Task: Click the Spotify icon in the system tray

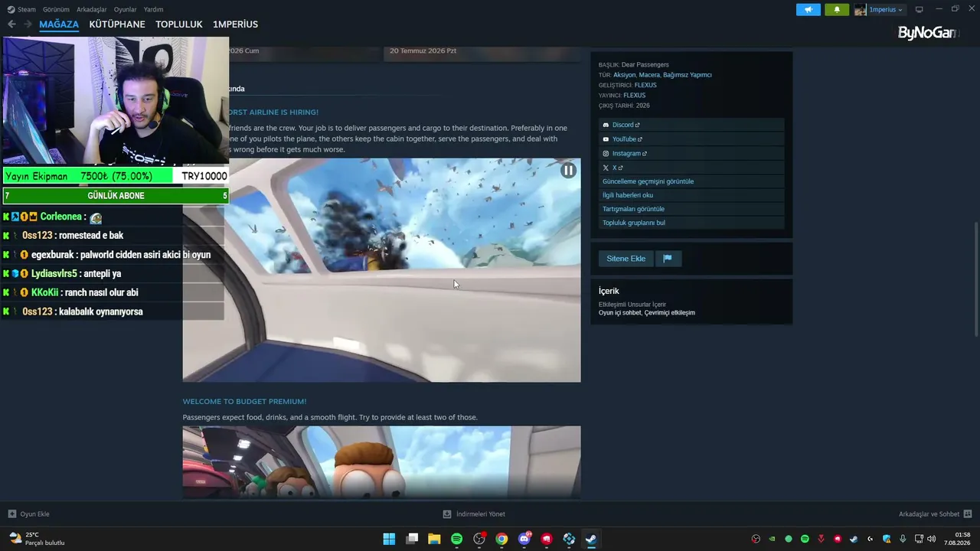Action: [805, 539]
